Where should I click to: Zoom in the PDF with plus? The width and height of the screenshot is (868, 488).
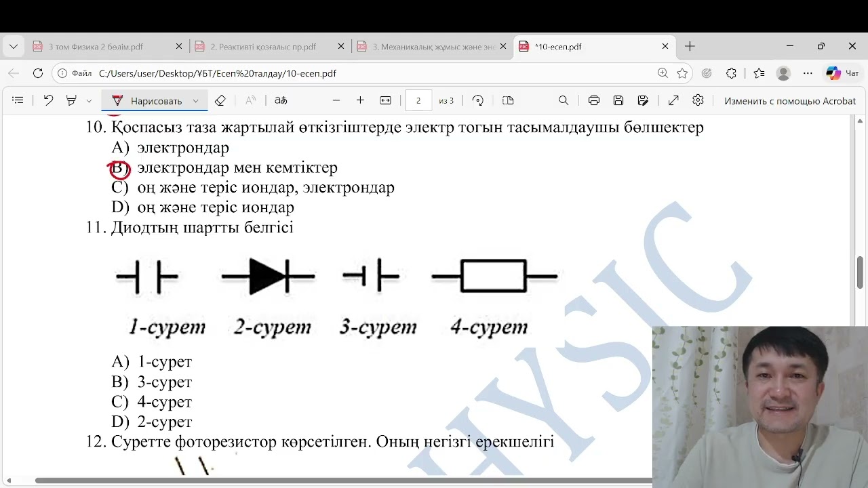[x=360, y=100]
